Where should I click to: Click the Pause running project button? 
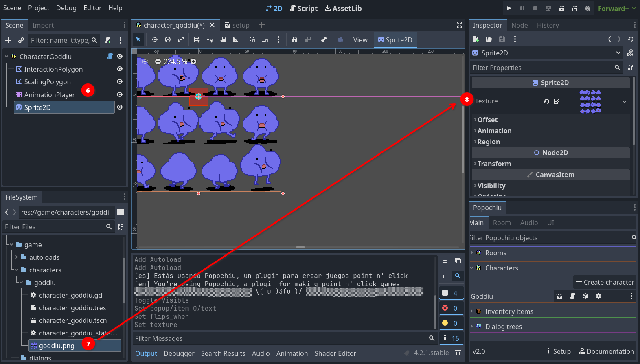pos(522,8)
